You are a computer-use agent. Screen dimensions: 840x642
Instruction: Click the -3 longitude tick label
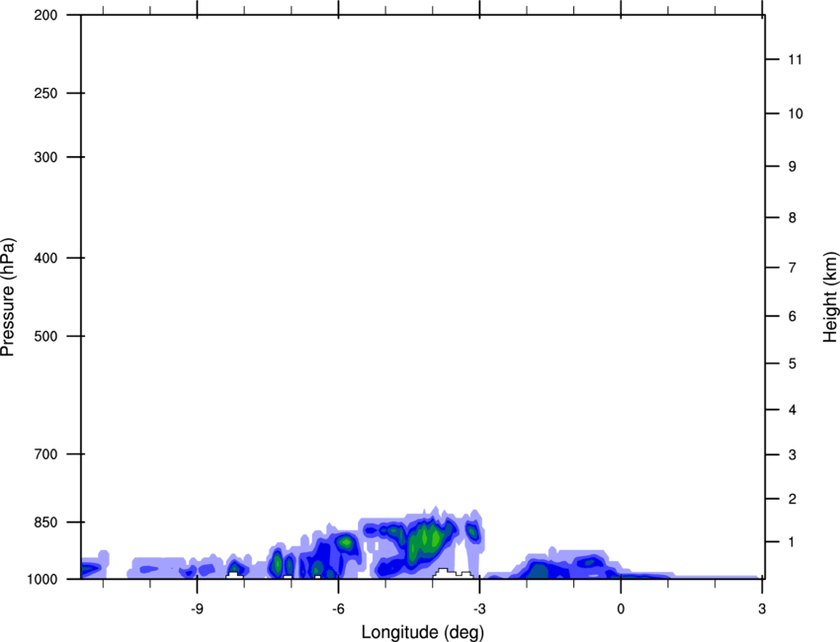(x=479, y=609)
